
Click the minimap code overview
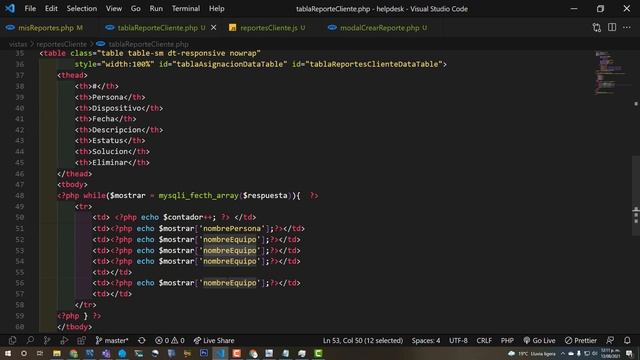pyautogui.click(x=610, y=73)
